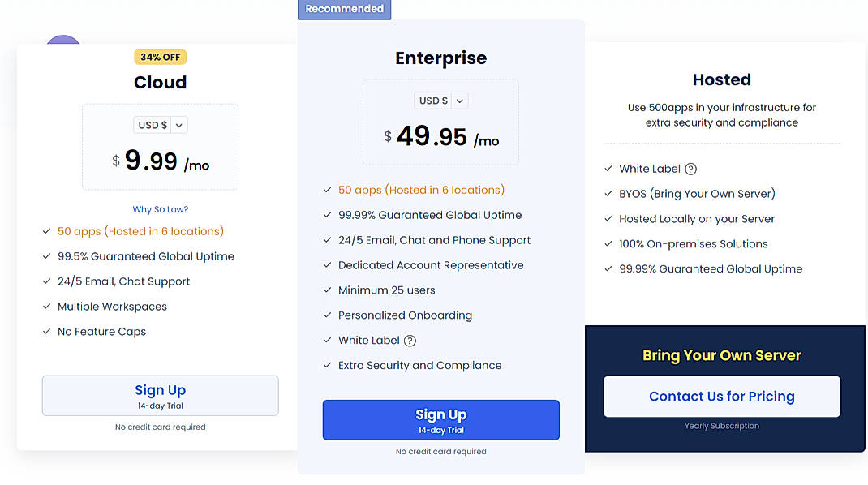Screen dimensions: 868x485
Task: Open the Enterprise USD currency selector
Action: point(440,101)
